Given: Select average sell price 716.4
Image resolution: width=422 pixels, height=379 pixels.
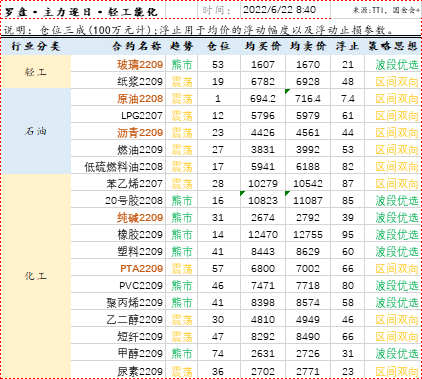Looking at the screenshot, I should [x=308, y=98].
